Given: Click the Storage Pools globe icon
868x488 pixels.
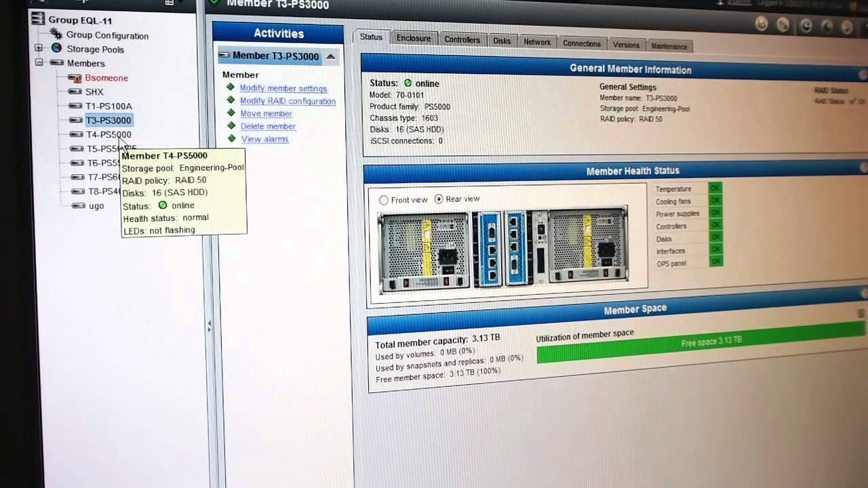Looking at the screenshot, I should 56,48.
